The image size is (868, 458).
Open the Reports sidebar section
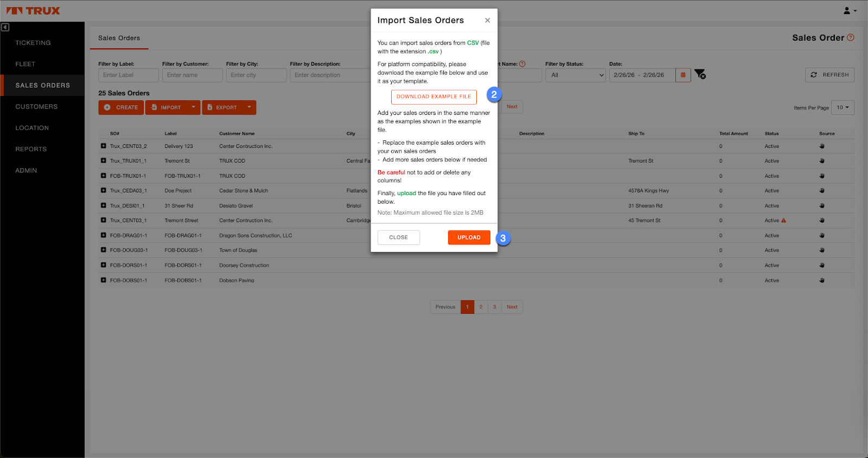(x=31, y=149)
